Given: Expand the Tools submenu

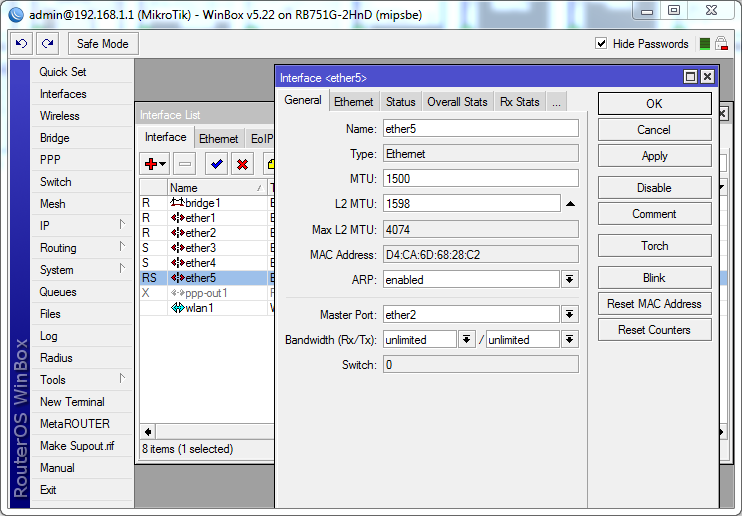Looking at the screenshot, I should point(122,378).
